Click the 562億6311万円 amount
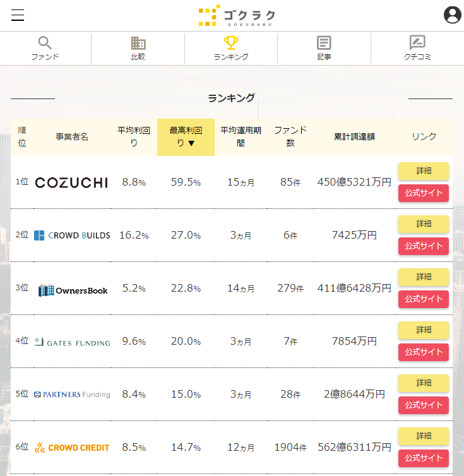 click(354, 448)
